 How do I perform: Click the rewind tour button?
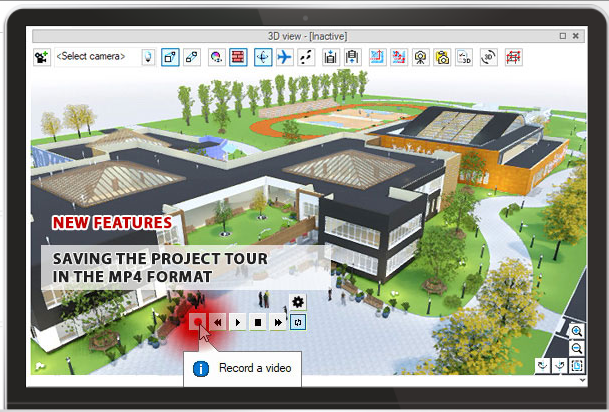coord(218,322)
